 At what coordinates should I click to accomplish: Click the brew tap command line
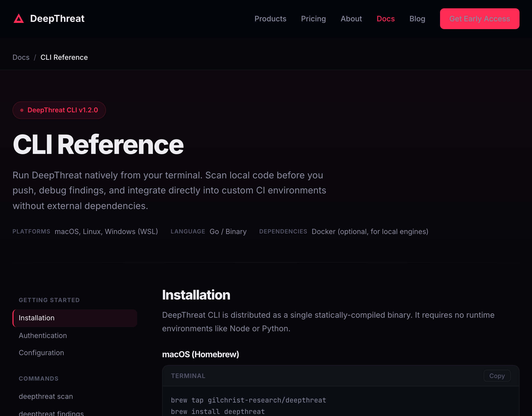click(248, 400)
